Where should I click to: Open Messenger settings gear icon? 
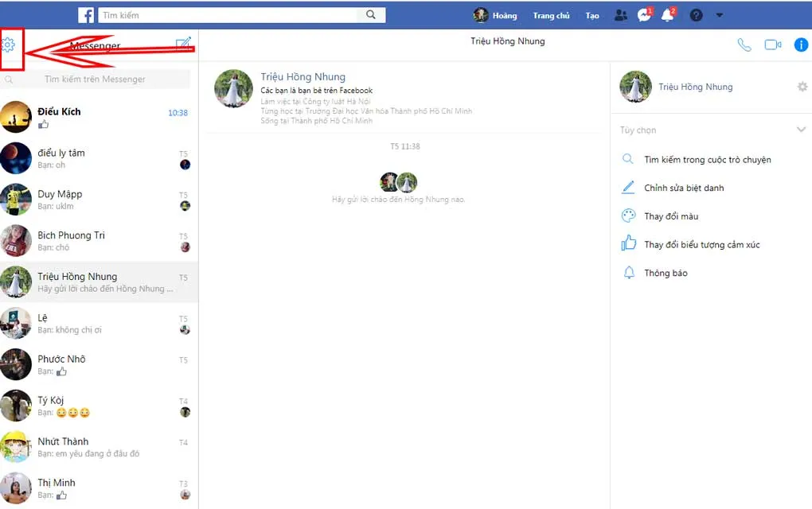(x=9, y=45)
